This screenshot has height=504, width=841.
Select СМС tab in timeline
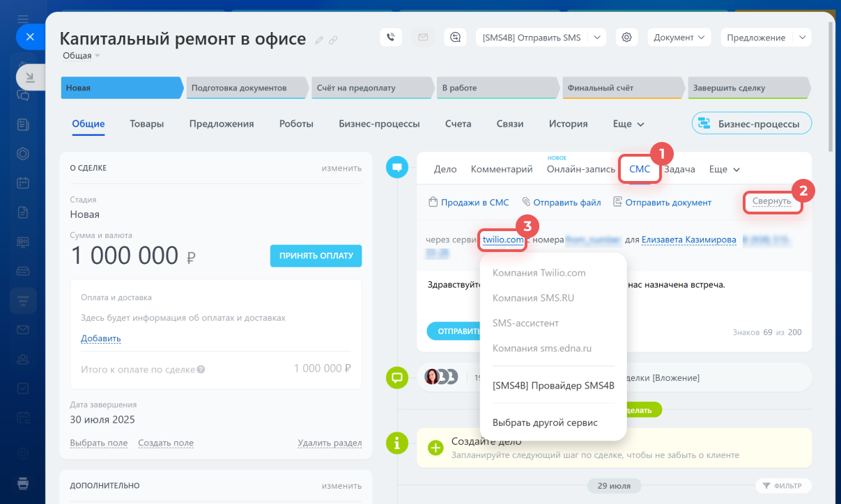639,169
